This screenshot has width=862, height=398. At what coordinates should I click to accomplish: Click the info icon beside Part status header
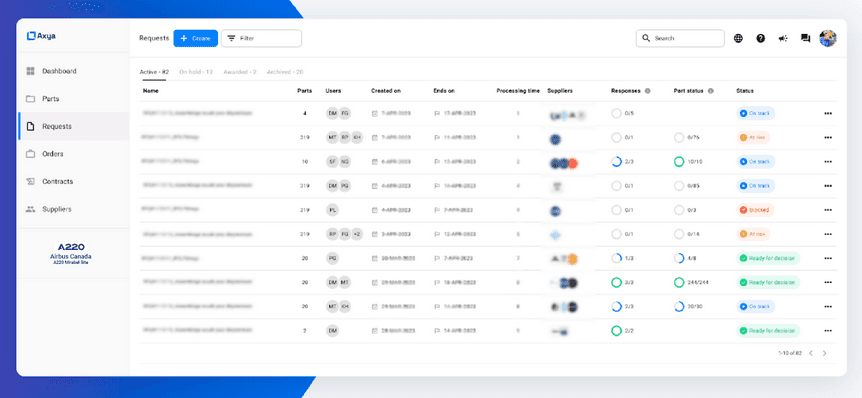tap(710, 91)
